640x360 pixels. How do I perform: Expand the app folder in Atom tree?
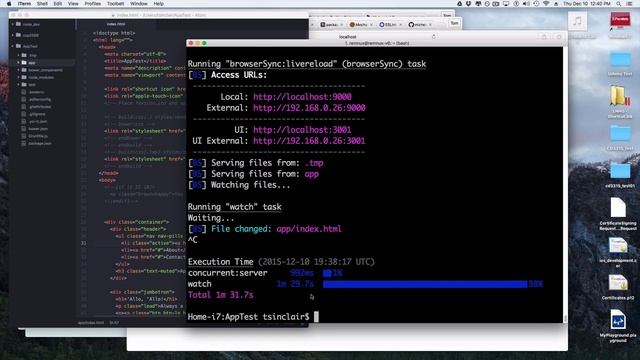click(x=18, y=62)
